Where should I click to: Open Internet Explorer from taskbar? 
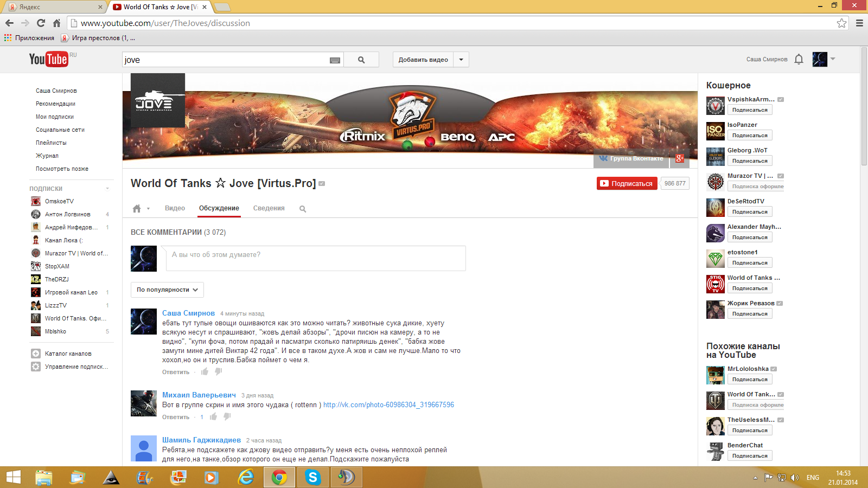[x=246, y=477]
